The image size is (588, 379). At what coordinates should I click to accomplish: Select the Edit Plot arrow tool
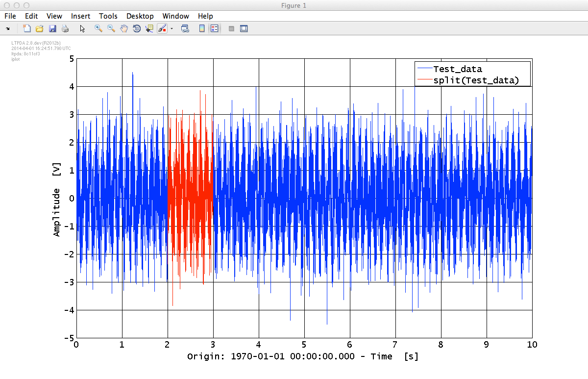pyautogui.click(x=82, y=29)
